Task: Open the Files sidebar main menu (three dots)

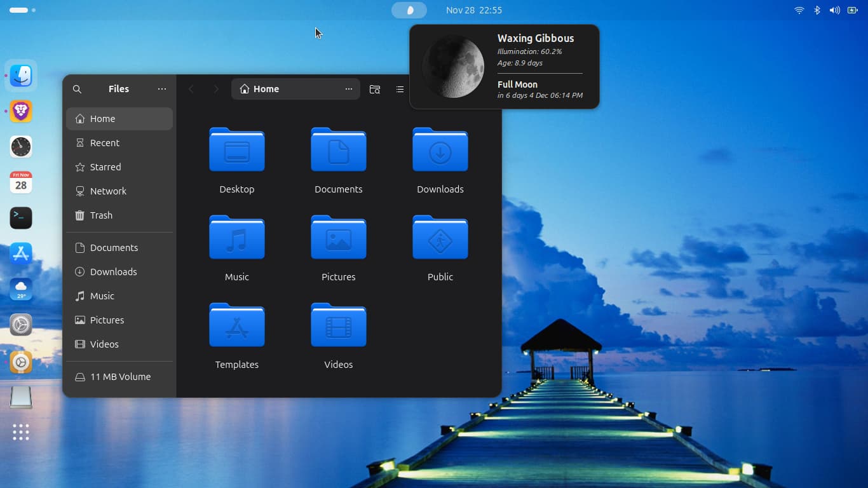Action: tap(162, 90)
